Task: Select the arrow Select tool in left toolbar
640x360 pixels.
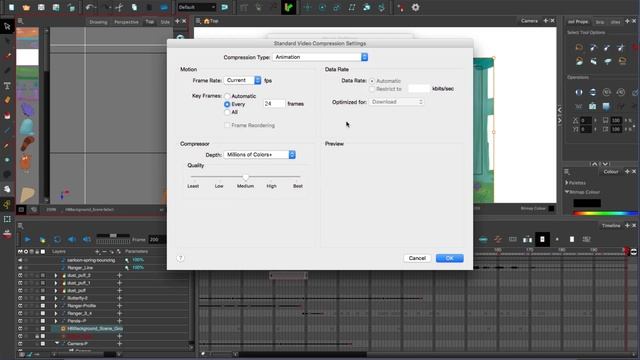Action: (x=7, y=27)
